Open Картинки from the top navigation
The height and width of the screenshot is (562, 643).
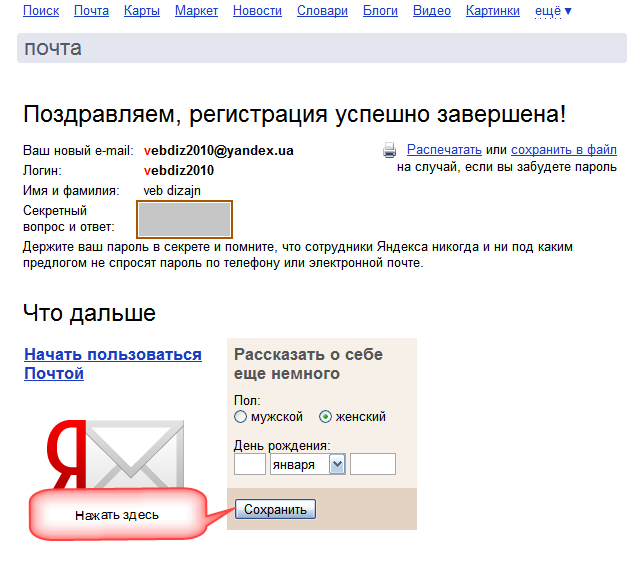493,11
